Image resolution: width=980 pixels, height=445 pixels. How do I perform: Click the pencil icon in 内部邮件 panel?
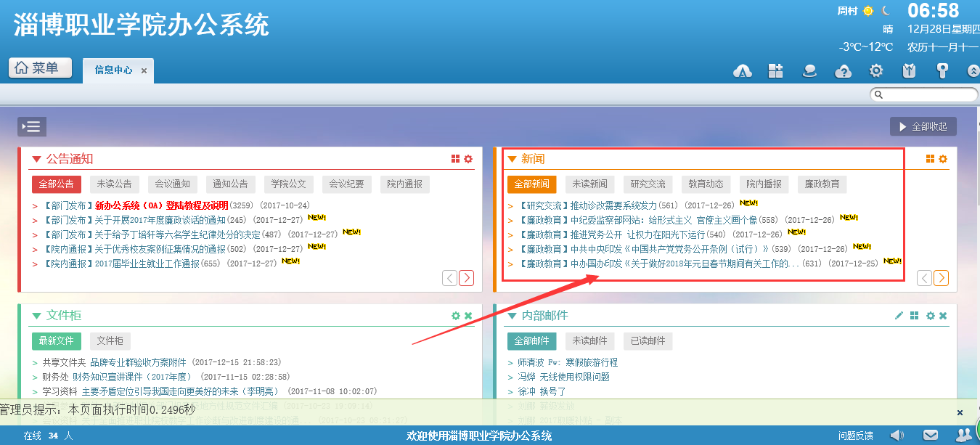[x=899, y=316]
